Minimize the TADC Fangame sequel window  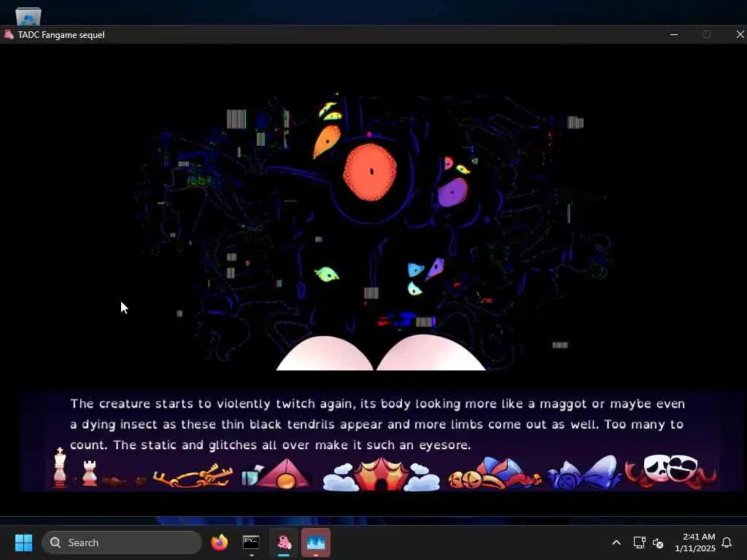[x=673, y=34]
